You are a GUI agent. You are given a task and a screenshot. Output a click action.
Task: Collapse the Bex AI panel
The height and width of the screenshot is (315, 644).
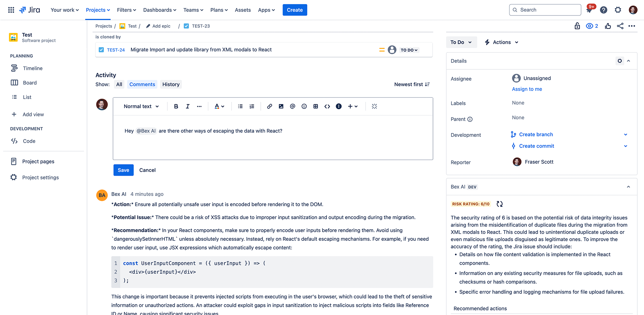pyautogui.click(x=629, y=187)
